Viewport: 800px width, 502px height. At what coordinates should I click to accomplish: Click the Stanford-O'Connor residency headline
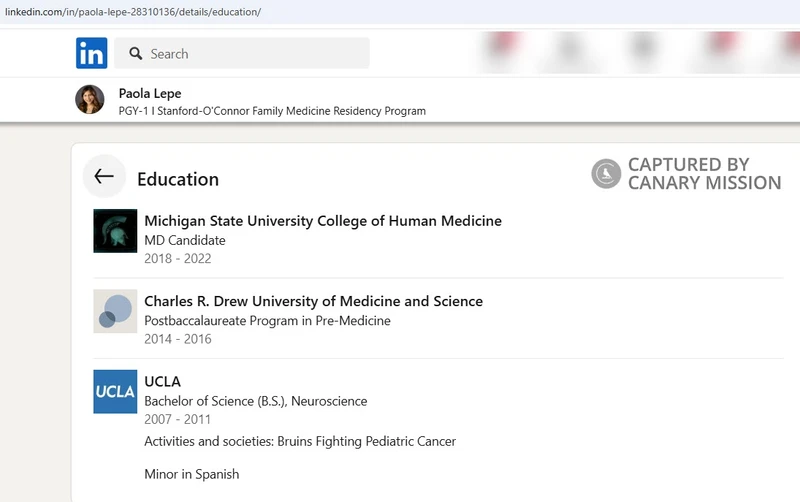272,111
